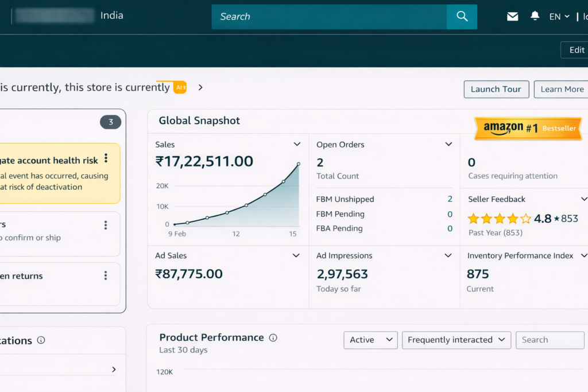Screen dimensions: 588x392
Task: Click the Launch Tour button
Action: [496, 89]
